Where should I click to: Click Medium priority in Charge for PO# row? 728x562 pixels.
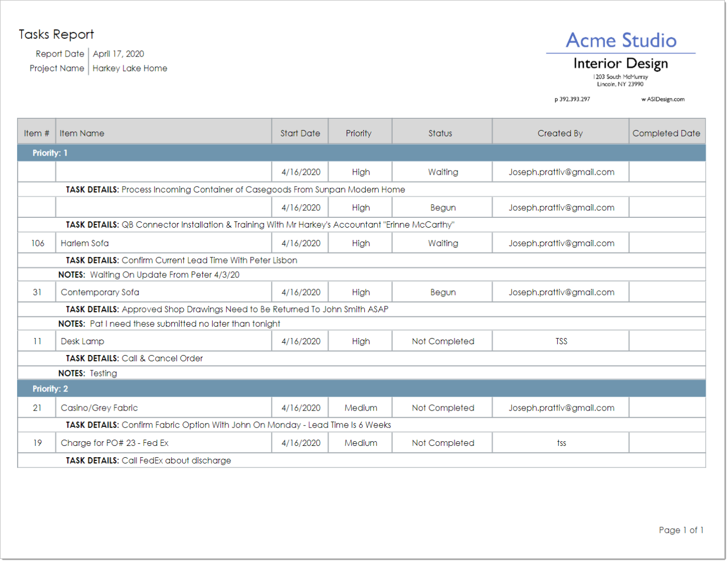click(x=361, y=443)
